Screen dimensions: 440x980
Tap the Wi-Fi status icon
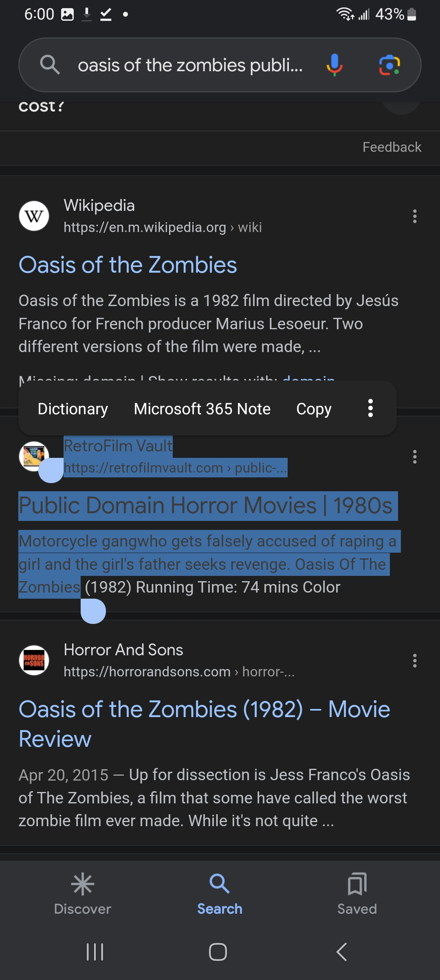pos(345,14)
